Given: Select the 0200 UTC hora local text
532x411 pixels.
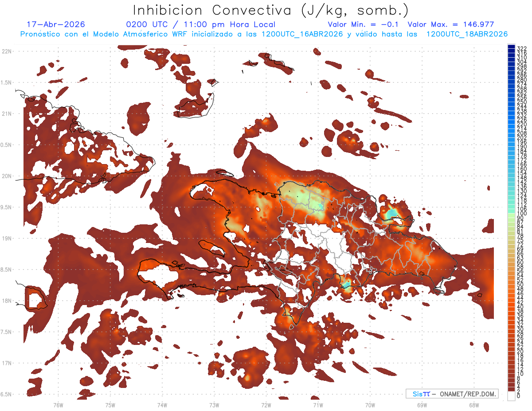Looking at the screenshot, I should pos(200,24).
